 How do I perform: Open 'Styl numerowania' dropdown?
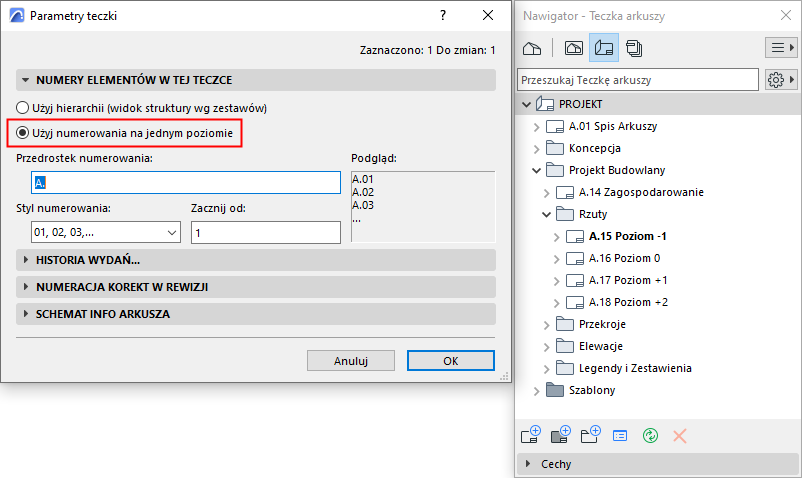click(106, 232)
